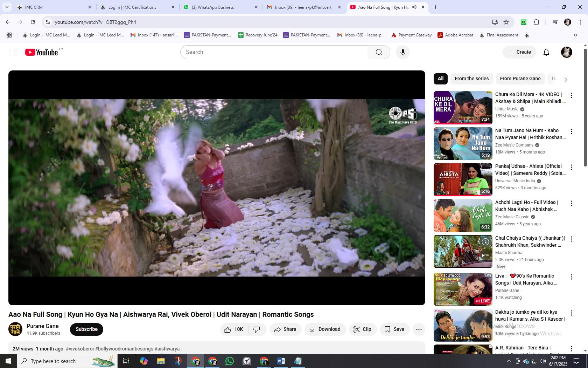This screenshot has height=368, width=588.
Task: Mute the YouTube tab audio
Action: 414,7
